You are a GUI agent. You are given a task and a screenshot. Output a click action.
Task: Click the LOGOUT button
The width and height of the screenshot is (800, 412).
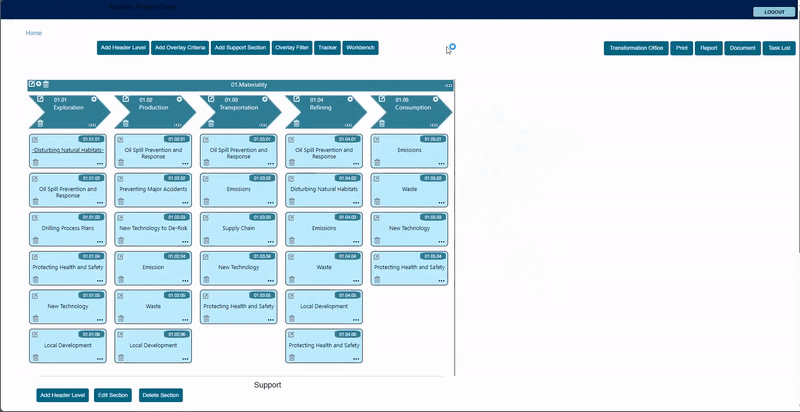(x=774, y=12)
